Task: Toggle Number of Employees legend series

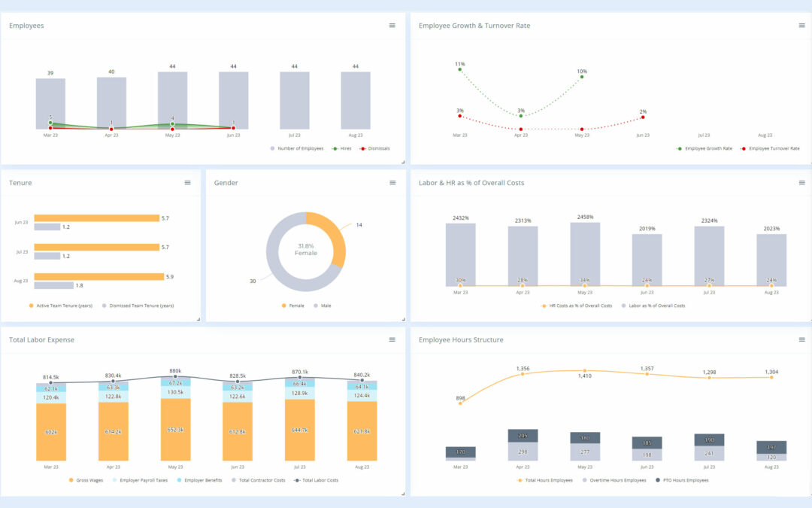Action: coord(297,148)
